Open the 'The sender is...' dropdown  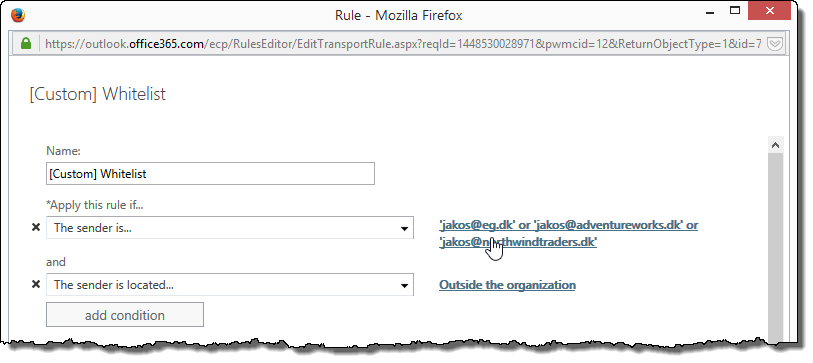(x=230, y=228)
